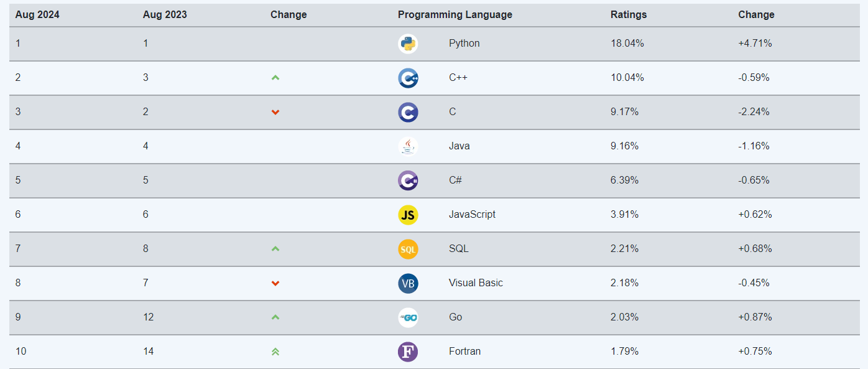
Task: Click the yellow JavaScript JS icon
Action: click(408, 215)
